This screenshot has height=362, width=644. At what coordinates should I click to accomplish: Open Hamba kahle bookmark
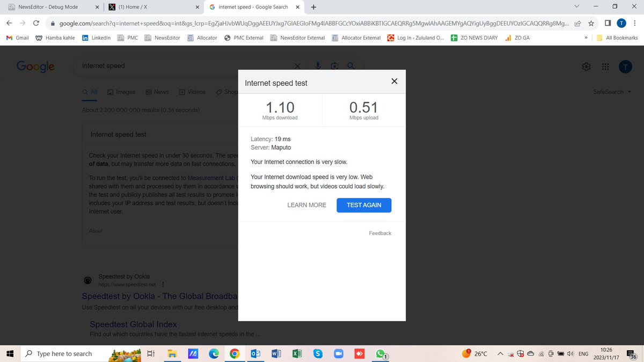point(55,38)
